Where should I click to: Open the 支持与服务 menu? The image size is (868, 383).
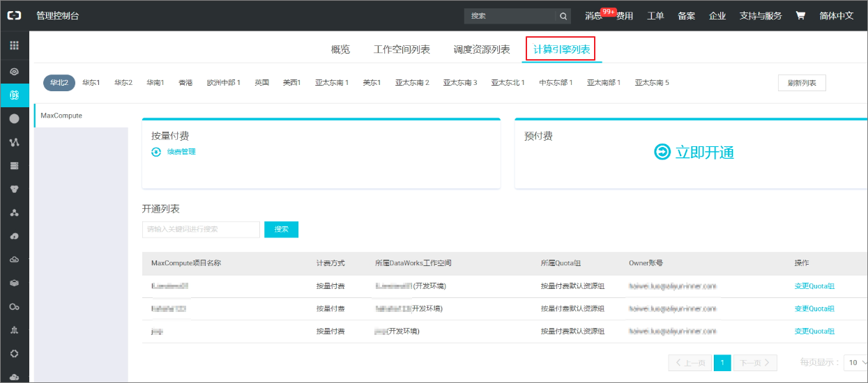click(x=761, y=15)
